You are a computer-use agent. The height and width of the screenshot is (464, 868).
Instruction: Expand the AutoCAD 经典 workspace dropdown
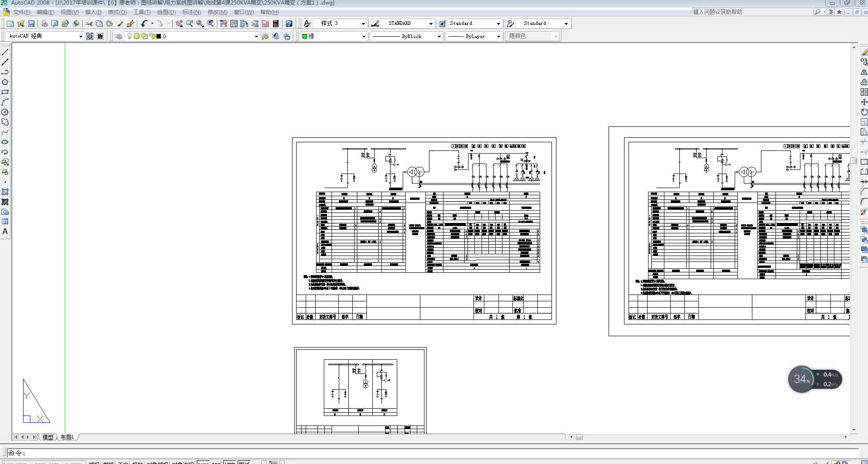(45, 36)
